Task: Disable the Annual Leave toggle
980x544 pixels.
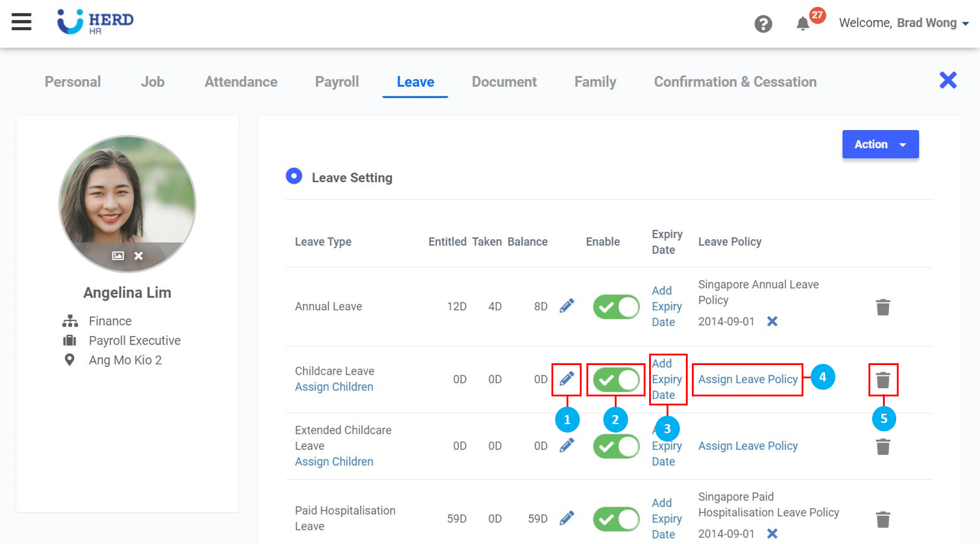Action: (x=616, y=307)
